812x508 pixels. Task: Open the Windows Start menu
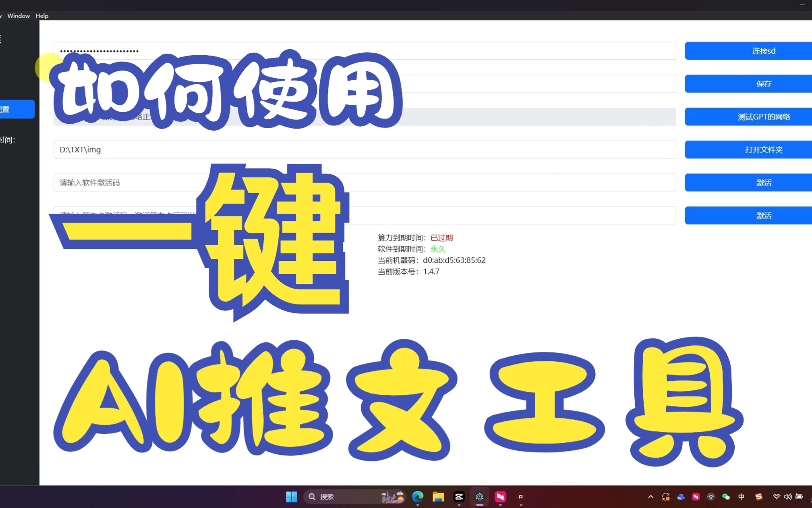[x=292, y=497]
